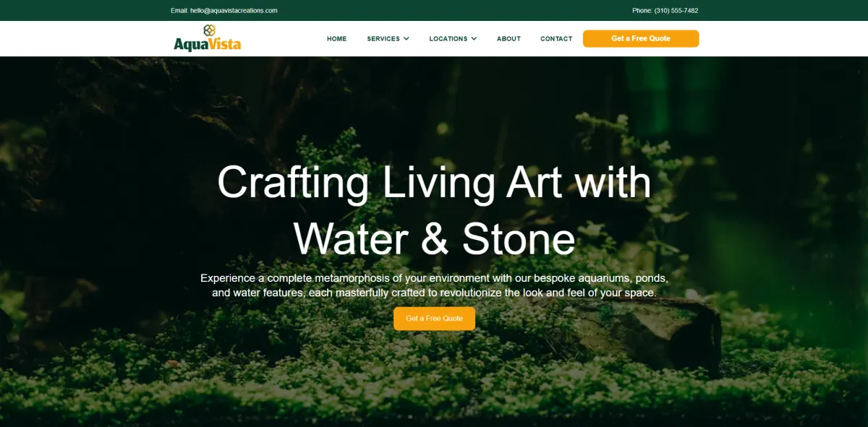Open the SERVICES navigation menu label
This screenshot has width=868, height=427.
[x=383, y=39]
